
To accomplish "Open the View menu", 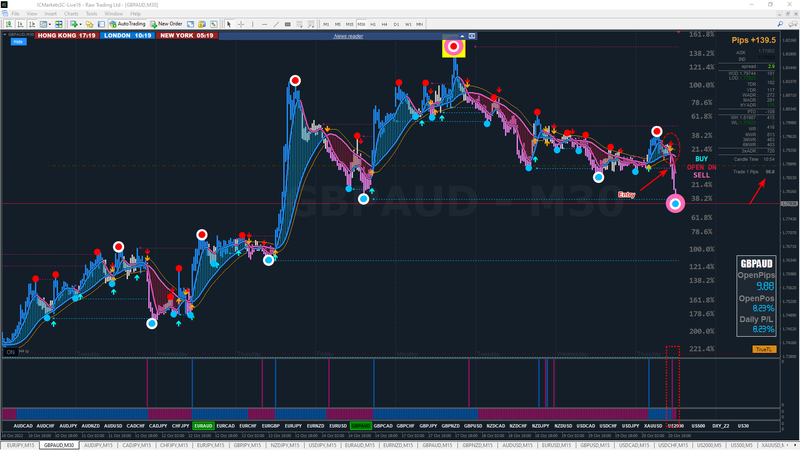I will point(32,14).
